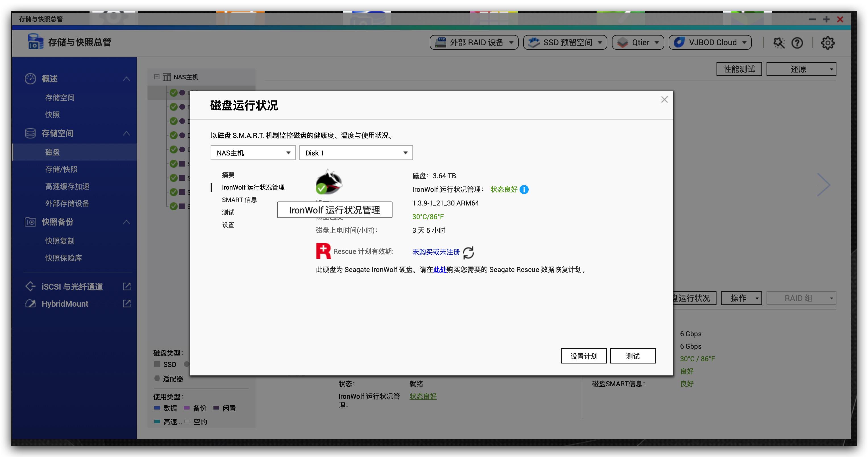Close the 磁盘运行状况 dialog
This screenshot has height=457, width=868.
pyautogui.click(x=664, y=99)
